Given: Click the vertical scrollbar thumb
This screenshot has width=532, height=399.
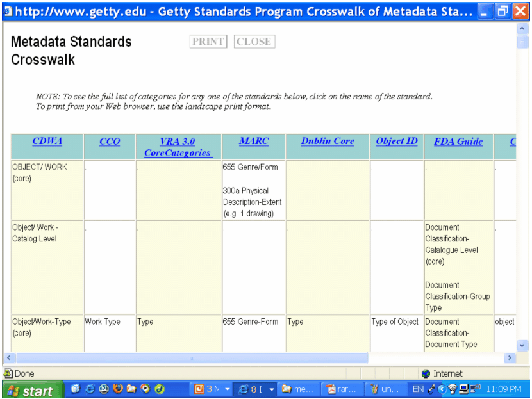Looking at the screenshot, I should pyautogui.click(x=522, y=42).
